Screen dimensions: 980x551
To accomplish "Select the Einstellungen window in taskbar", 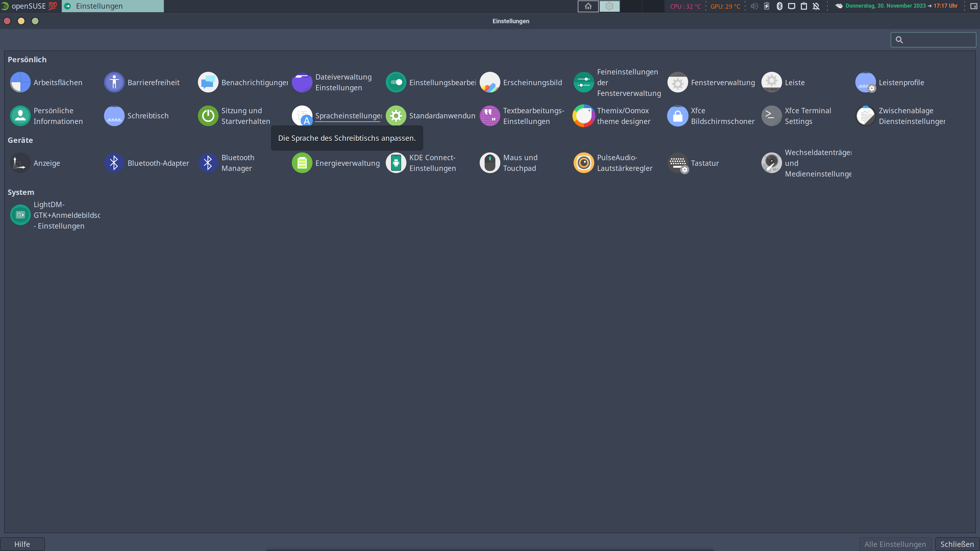I will tap(113, 6).
